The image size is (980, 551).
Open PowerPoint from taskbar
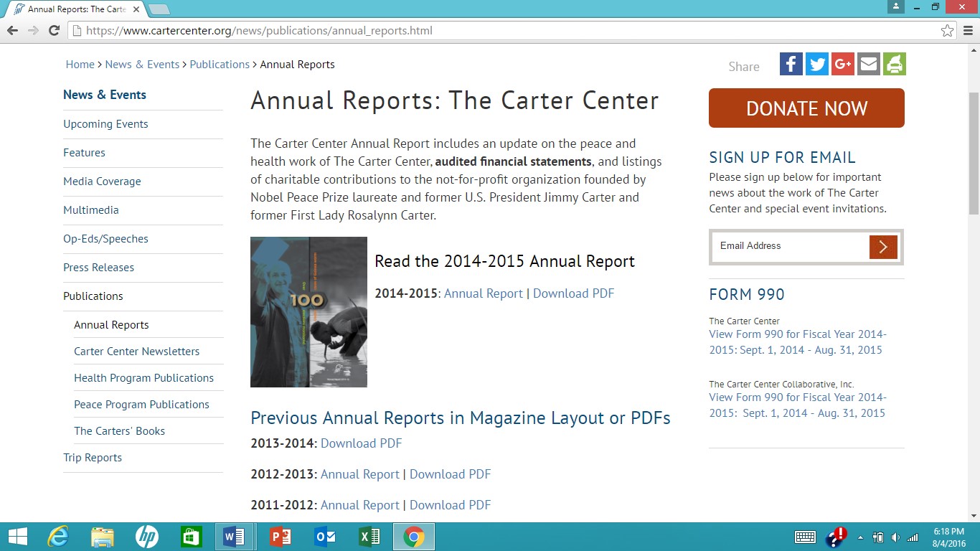pos(280,537)
